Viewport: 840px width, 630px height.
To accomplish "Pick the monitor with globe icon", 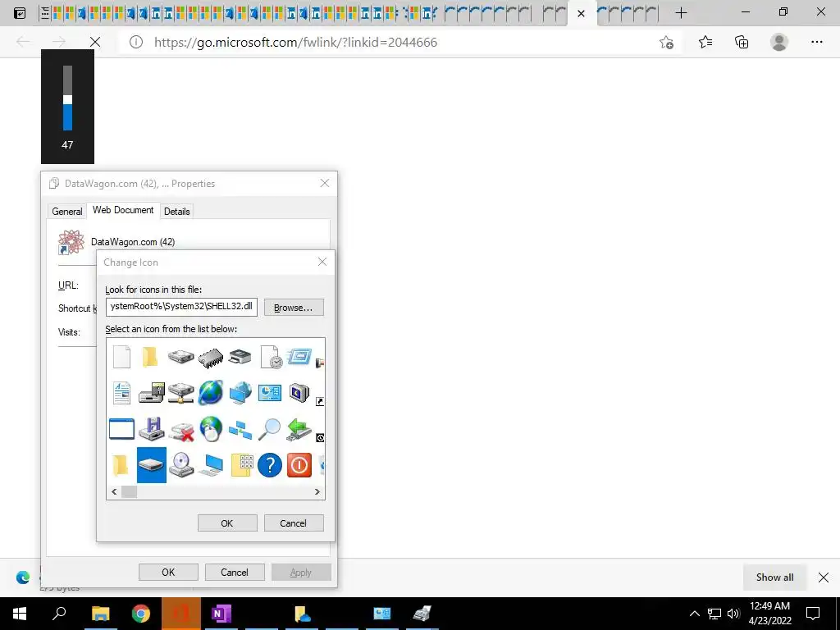I will coord(240,393).
